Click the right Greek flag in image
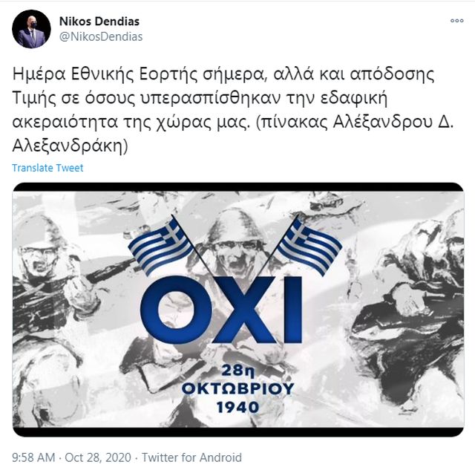The image size is (475, 476). [309, 246]
